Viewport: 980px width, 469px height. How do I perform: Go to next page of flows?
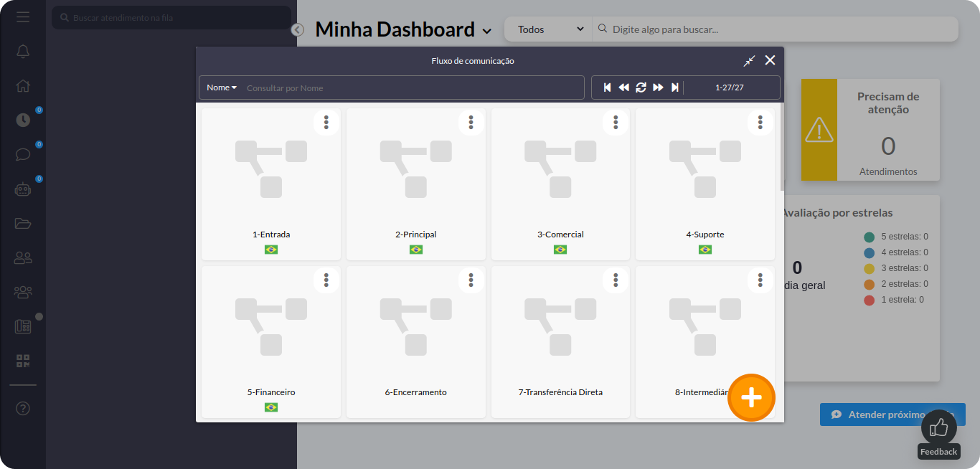(x=658, y=87)
